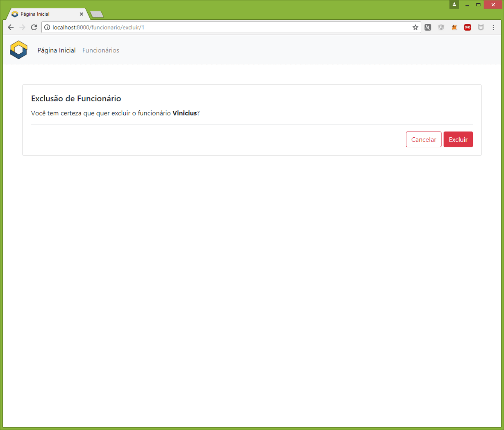The height and width of the screenshot is (430, 504).
Task: Click the CORS toggle extension icon
Action: click(467, 27)
